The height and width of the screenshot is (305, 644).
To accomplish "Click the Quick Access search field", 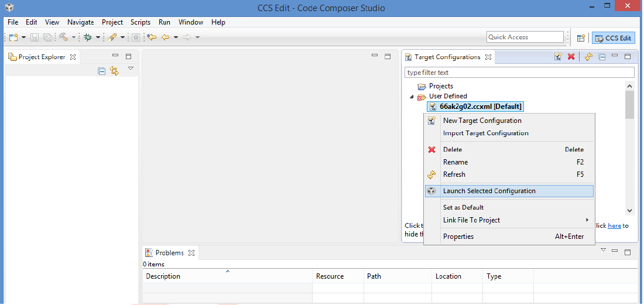I will point(525,37).
